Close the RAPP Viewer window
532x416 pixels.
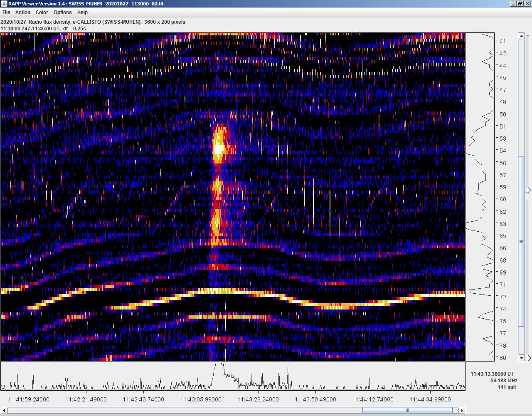527,4
